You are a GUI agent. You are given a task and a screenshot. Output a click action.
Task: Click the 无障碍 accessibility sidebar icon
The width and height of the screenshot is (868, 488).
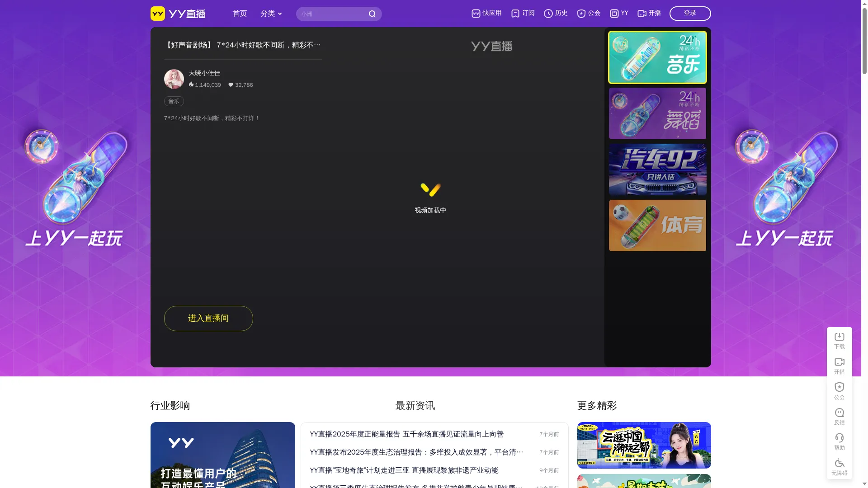tap(840, 467)
